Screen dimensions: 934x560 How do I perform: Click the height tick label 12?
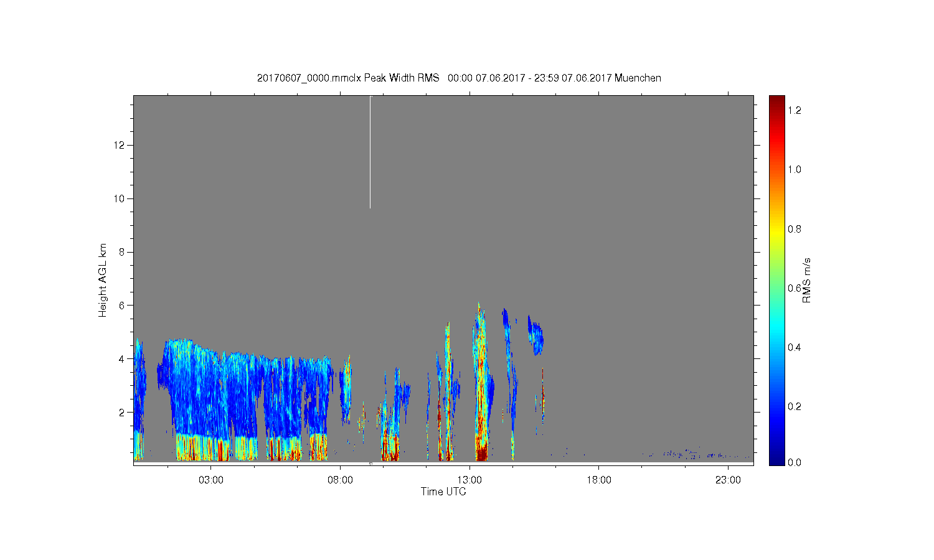[x=120, y=145]
